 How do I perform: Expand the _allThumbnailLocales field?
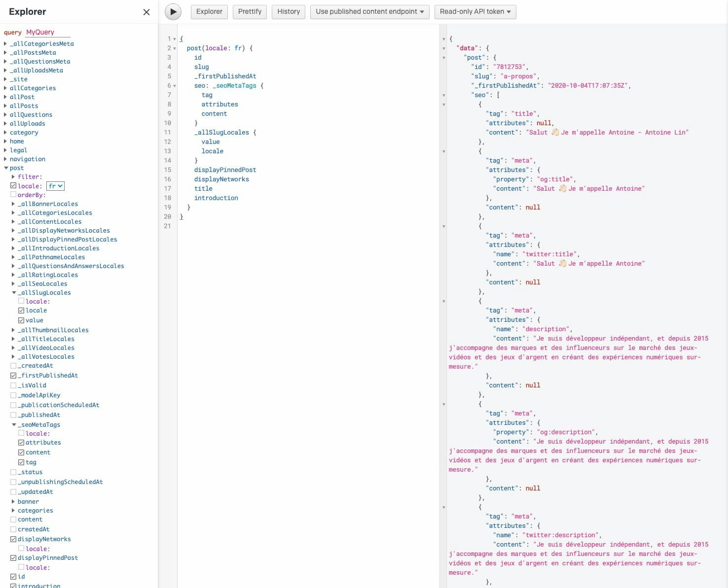coord(13,330)
